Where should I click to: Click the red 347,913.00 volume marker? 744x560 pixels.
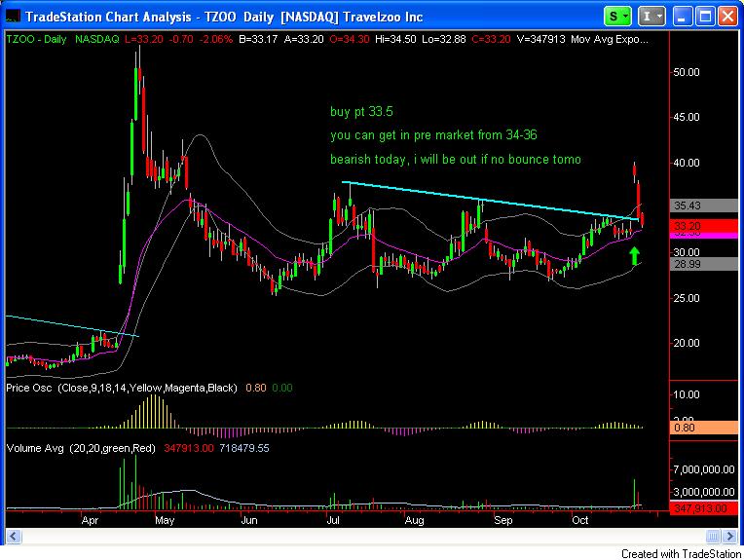point(704,508)
